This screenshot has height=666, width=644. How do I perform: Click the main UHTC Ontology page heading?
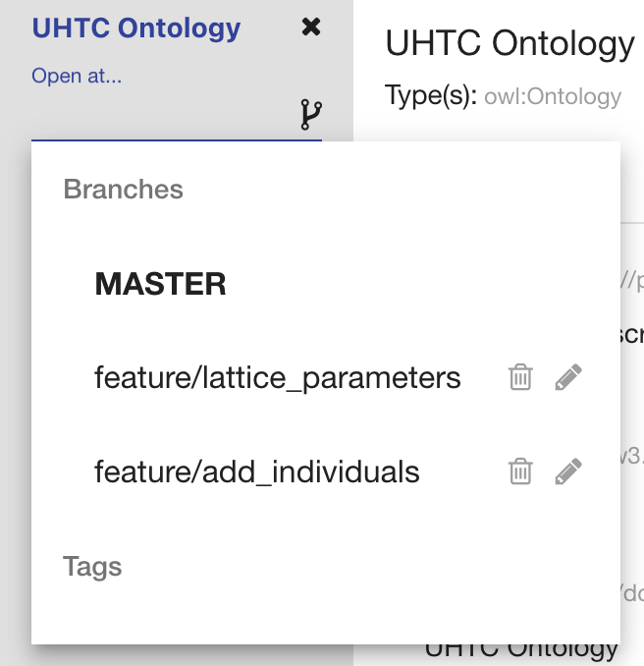click(510, 43)
